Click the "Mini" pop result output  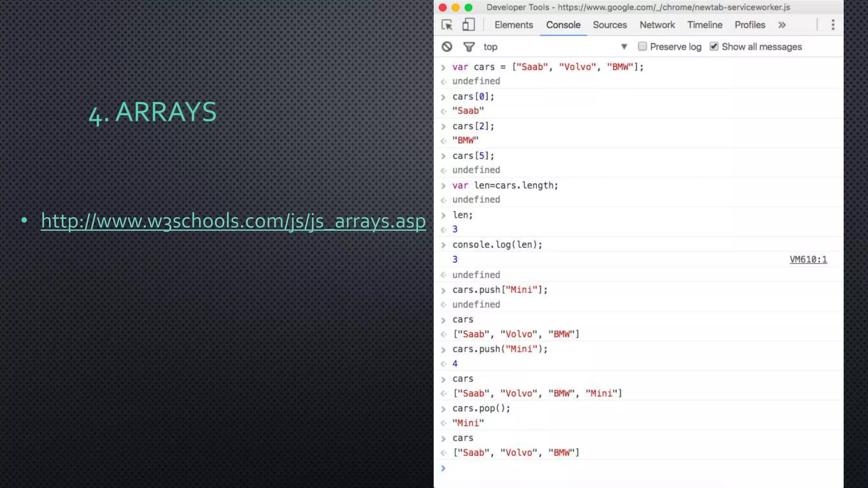click(468, 423)
